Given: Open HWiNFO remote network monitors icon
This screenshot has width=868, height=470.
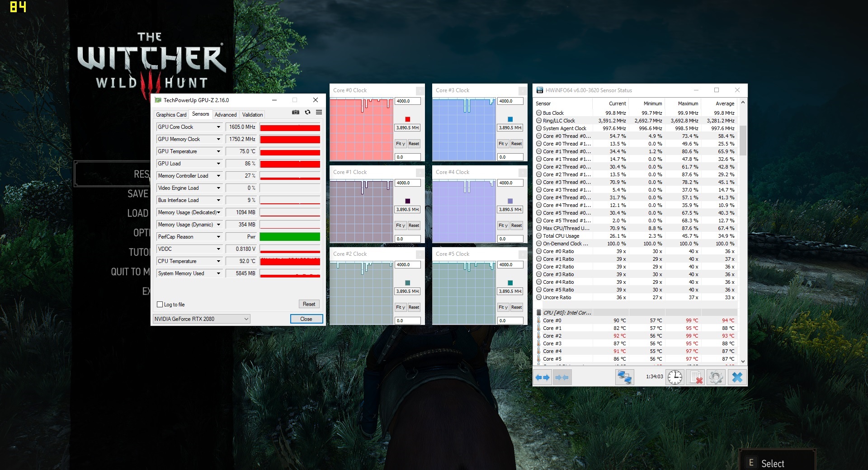Looking at the screenshot, I should pyautogui.click(x=624, y=377).
